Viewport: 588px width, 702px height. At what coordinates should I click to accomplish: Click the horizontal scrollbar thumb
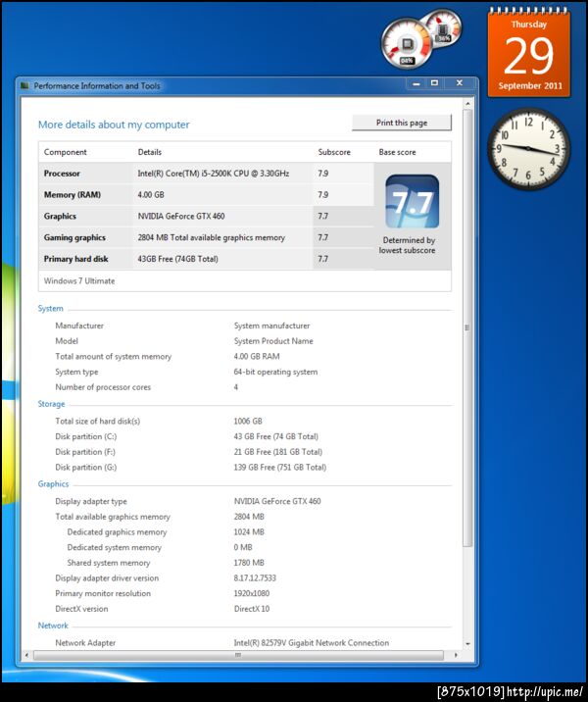point(238,655)
